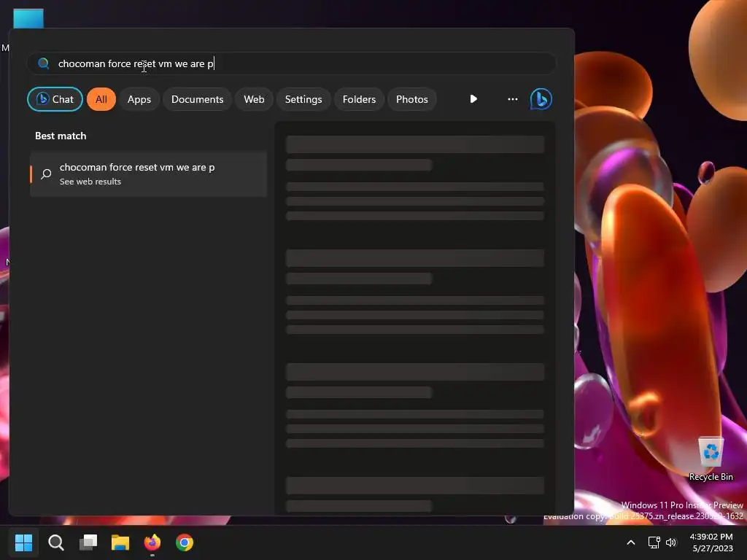Select the Recycle Bin desktop icon
Viewport: 747px width, 560px height.
pyautogui.click(x=711, y=459)
